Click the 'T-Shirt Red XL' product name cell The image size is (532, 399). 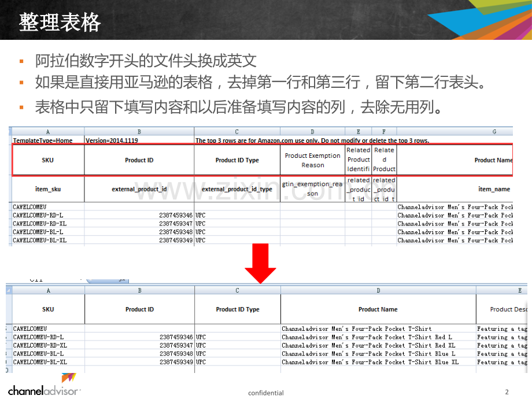(378, 345)
